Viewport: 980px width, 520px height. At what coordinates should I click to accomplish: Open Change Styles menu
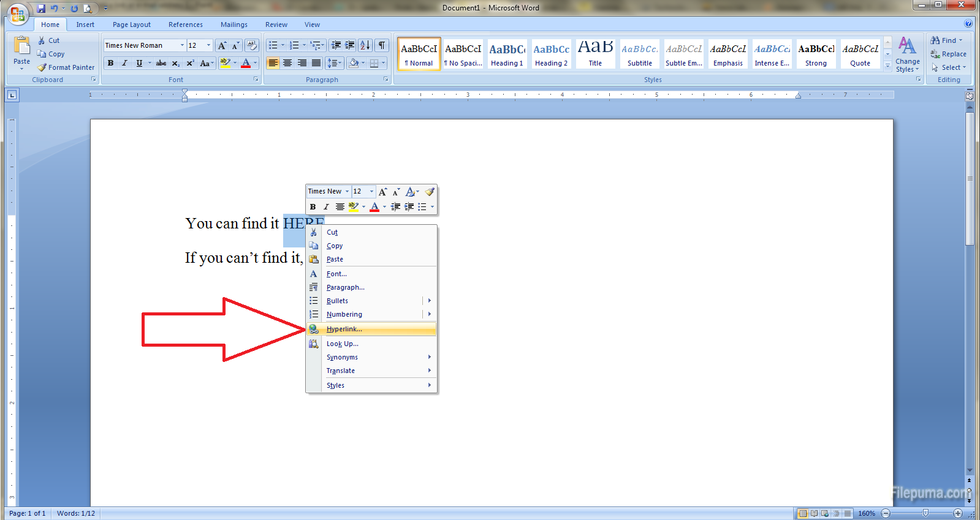(907, 55)
